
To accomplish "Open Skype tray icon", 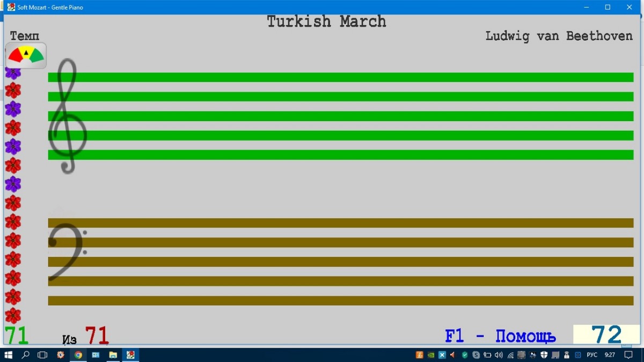I will click(x=476, y=355).
